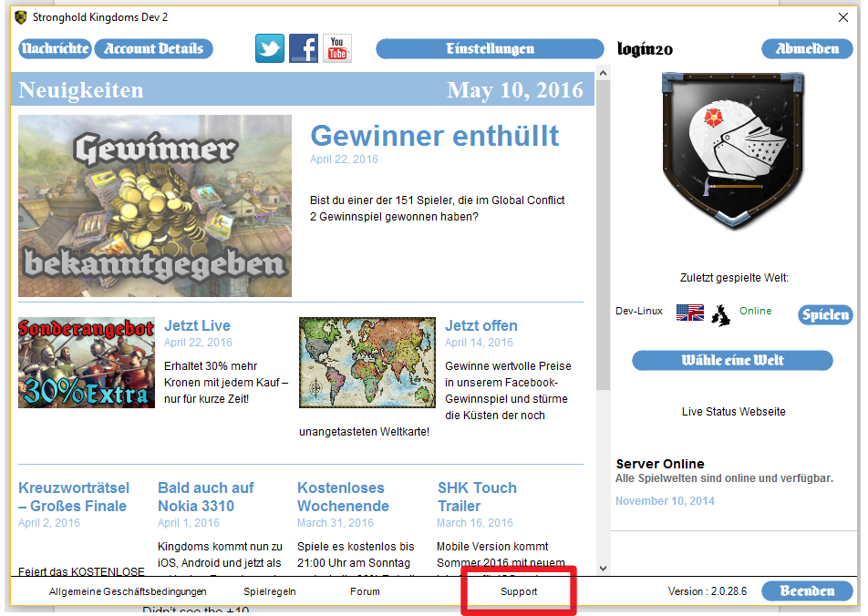Click the Neuigkeiten header title
The width and height of the screenshot is (868, 616).
(x=81, y=89)
